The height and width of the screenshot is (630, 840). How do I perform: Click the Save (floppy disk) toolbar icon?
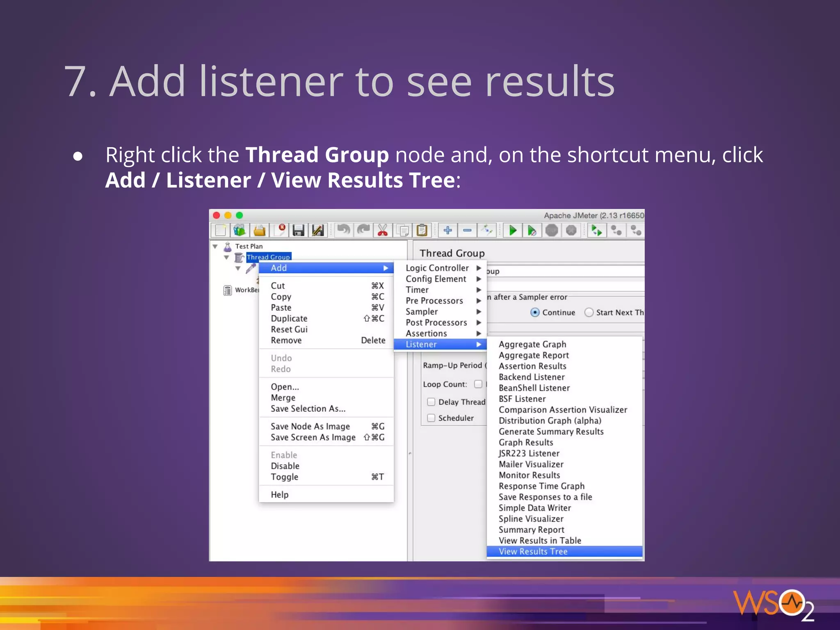298,231
